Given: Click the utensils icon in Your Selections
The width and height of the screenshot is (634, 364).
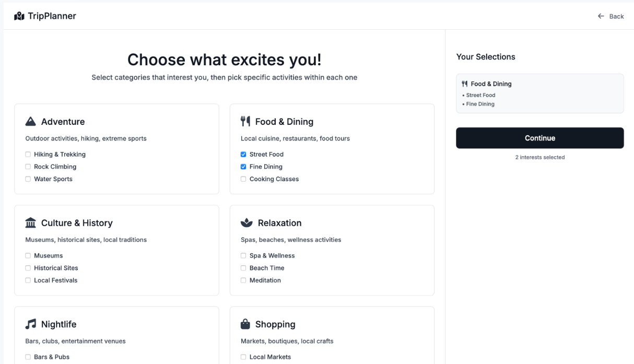Looking at the screenshot, I should 465,84.
